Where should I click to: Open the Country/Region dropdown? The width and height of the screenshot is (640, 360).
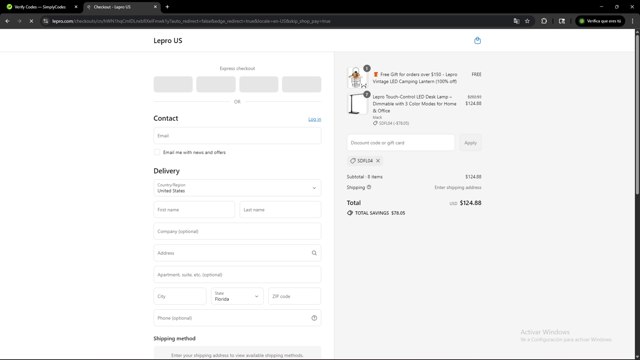[x=237, y=188]
